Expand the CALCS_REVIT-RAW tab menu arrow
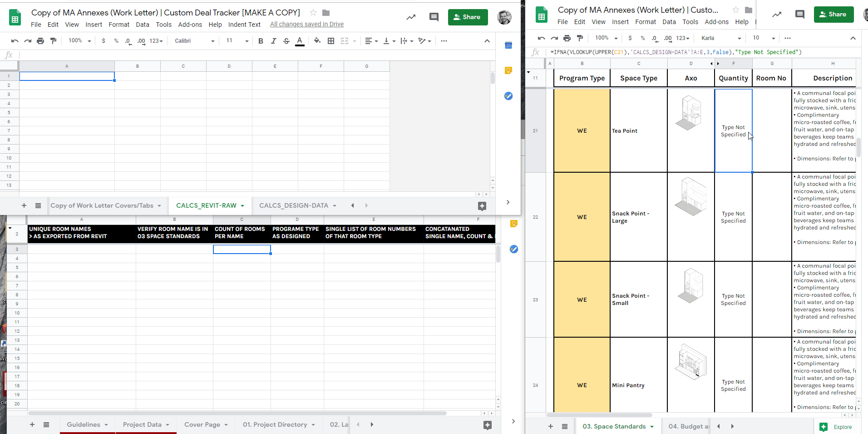Screen dimensions: 868x434 coord(242,206)
